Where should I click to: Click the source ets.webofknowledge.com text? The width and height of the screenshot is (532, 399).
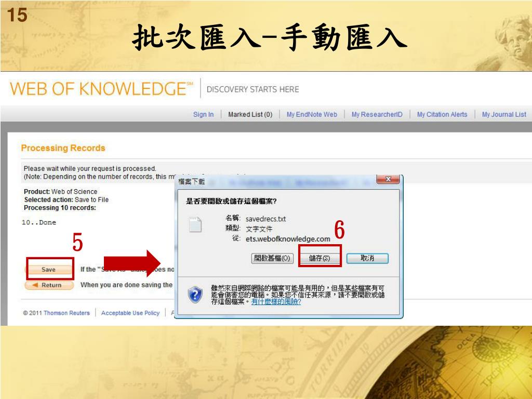click(288, 239)
